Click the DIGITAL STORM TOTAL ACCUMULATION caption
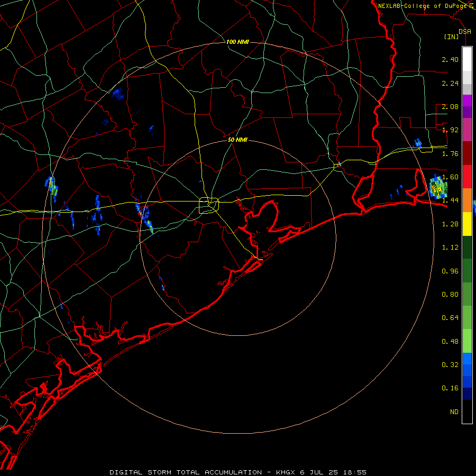The image size is (476, 476). coord(186,472)
